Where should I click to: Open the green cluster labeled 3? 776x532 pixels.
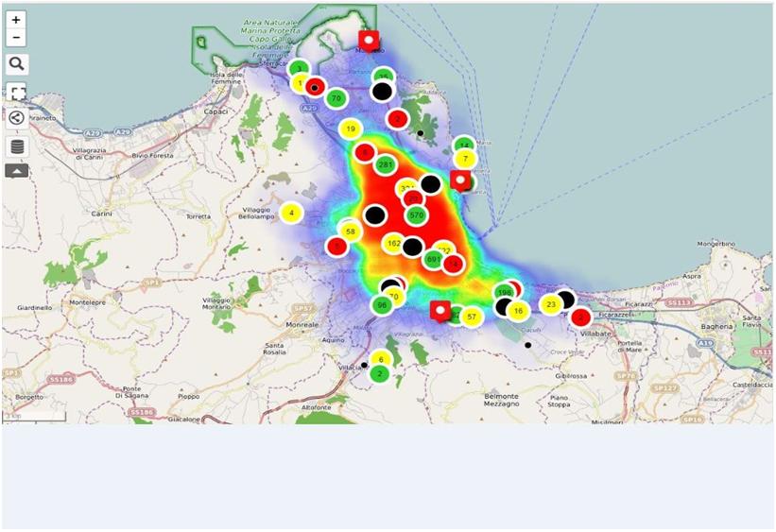coord(299,69)
